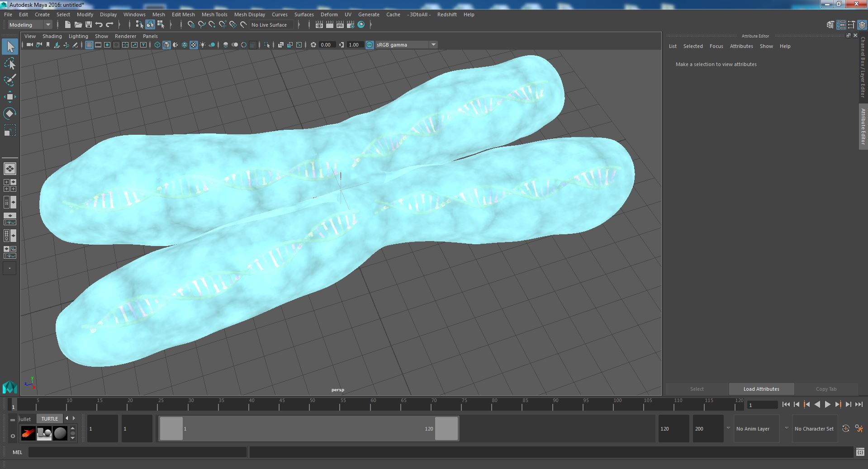The width and height of the screenshot is (868, 469).
Task: Choose the Paint selection tool
Action: (x=10, y=81)
